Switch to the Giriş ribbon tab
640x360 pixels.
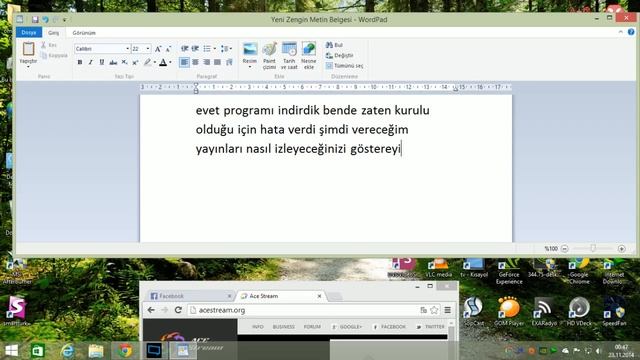53,33
